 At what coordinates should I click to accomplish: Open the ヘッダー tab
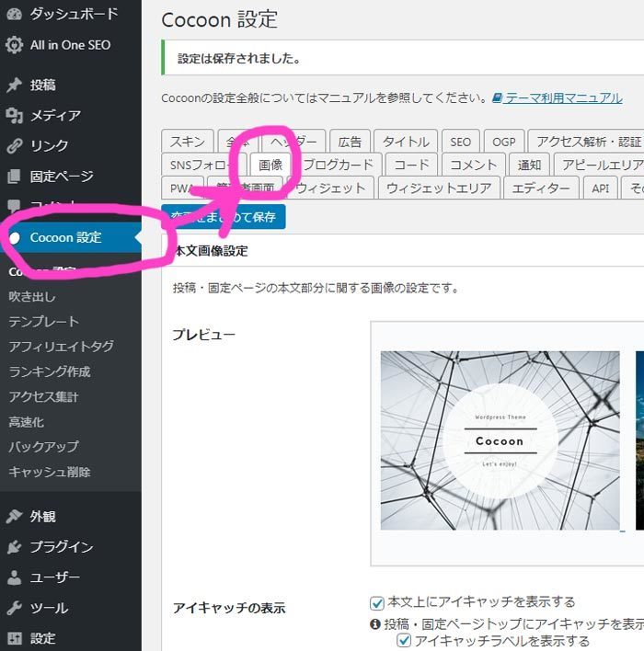click(293, 142)
